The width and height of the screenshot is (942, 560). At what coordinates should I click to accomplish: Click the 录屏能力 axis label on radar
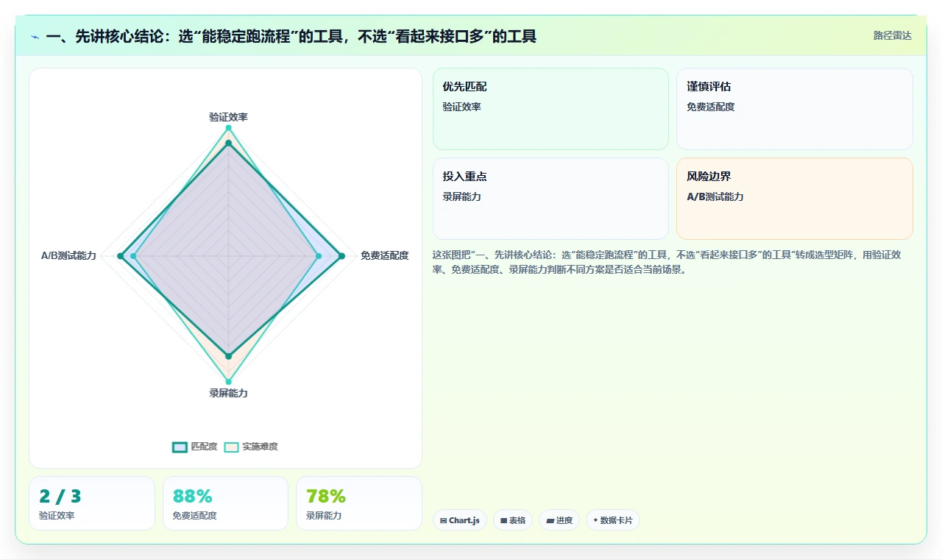228,393
